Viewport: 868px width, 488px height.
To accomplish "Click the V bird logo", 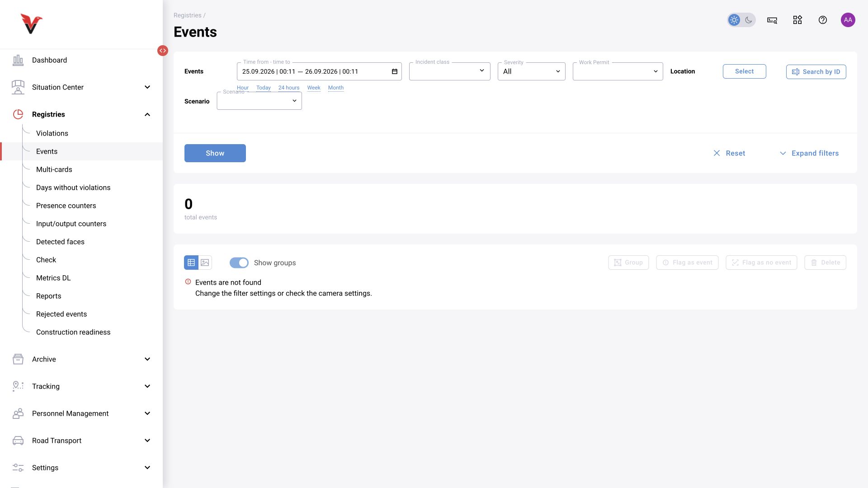I will tap(31, 24).
